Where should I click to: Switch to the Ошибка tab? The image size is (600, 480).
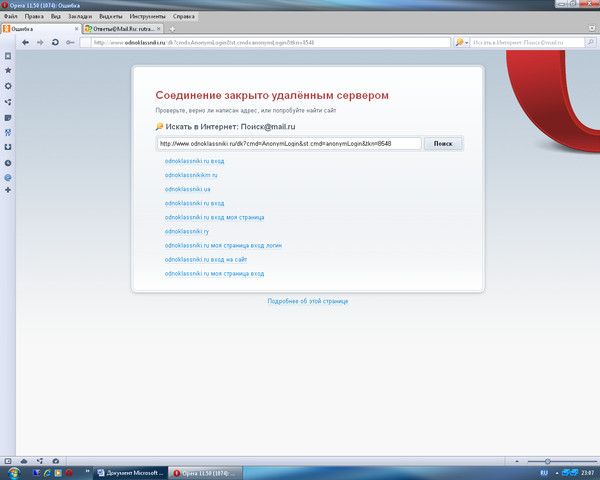(x=41, y=29)
